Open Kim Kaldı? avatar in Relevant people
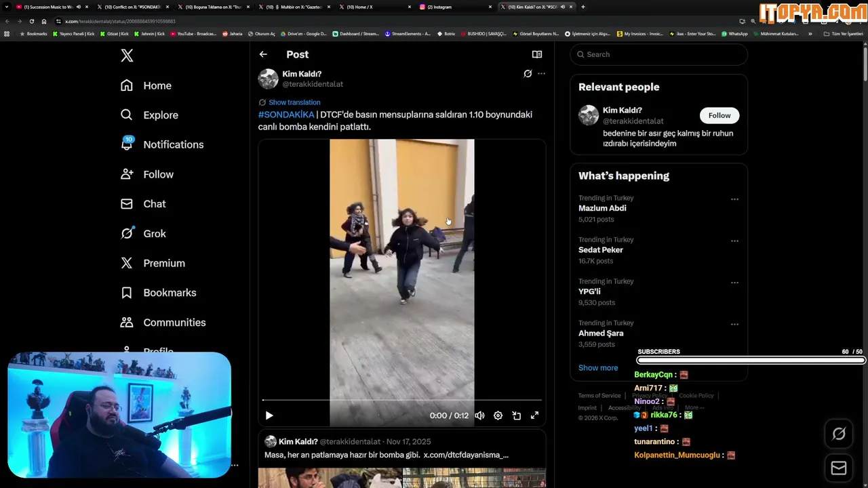The width and height of the screenshot is (868, 488). [x=589, y=115]
